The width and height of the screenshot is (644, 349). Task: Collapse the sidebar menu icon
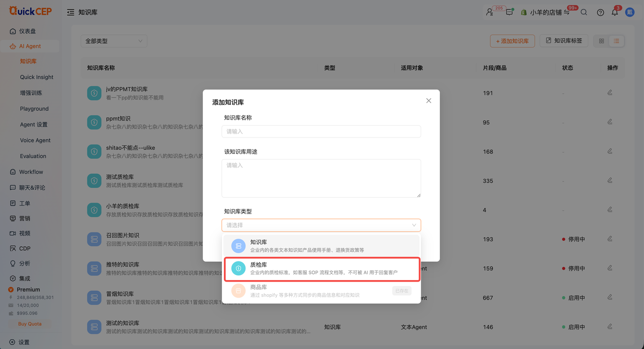coord(70,12)
